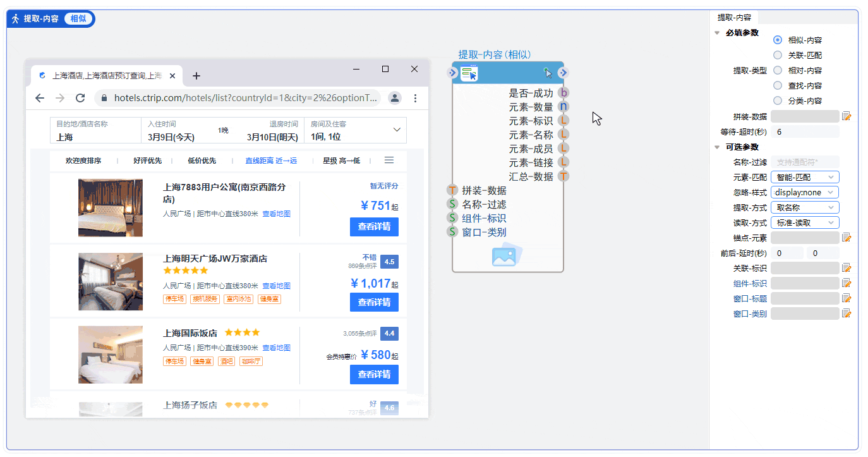Click the hamburger list icon on the hotel page
This screenshot has height=457, width=868.
(x=389, y=160)
